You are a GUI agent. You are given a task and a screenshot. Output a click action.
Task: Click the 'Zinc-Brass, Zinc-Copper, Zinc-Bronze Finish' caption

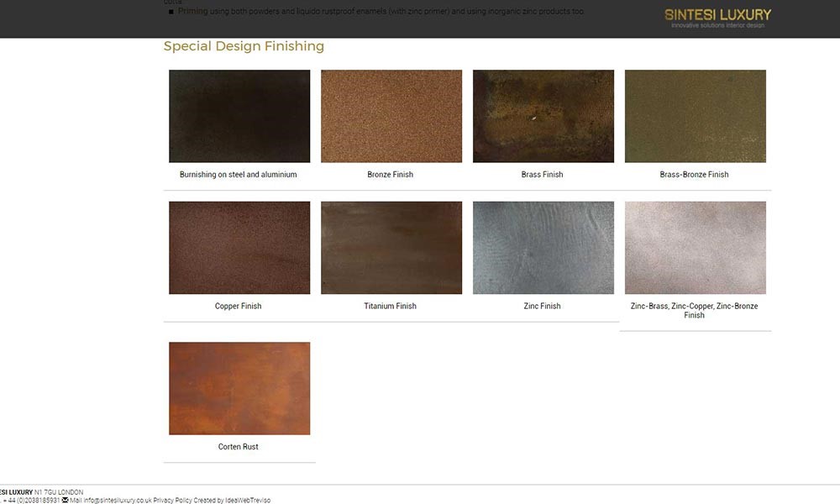pos(695,311)
